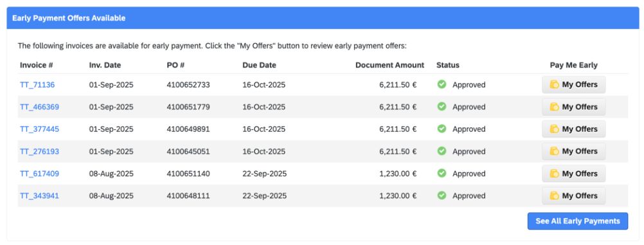
Task: Click green Approved checkmark for TT_276193
Action: click(x=442, y=151)
